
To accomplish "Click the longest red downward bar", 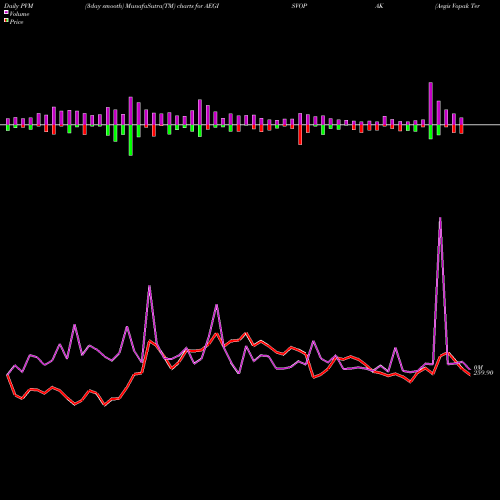I will point(300,135).
